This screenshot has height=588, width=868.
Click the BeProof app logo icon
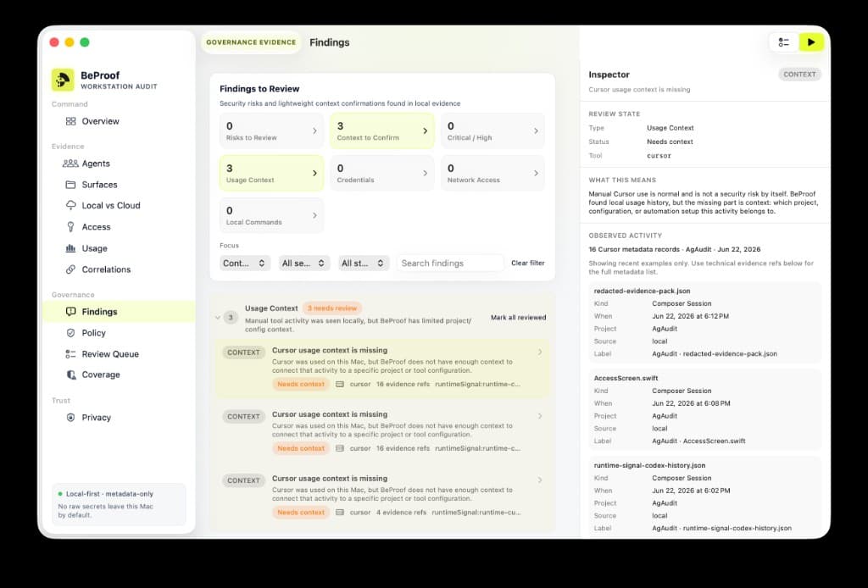63,80
